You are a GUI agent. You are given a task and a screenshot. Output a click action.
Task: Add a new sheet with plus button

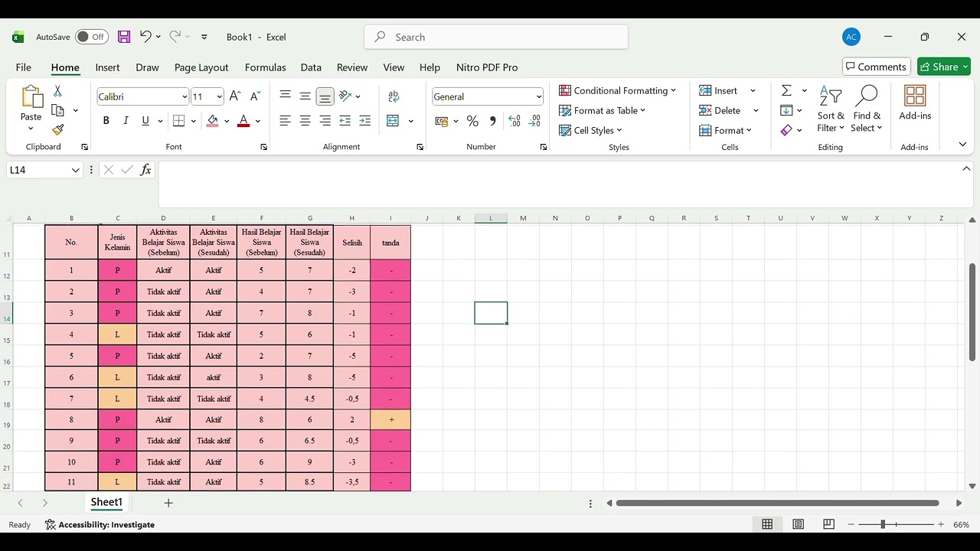tap(168, 503)
